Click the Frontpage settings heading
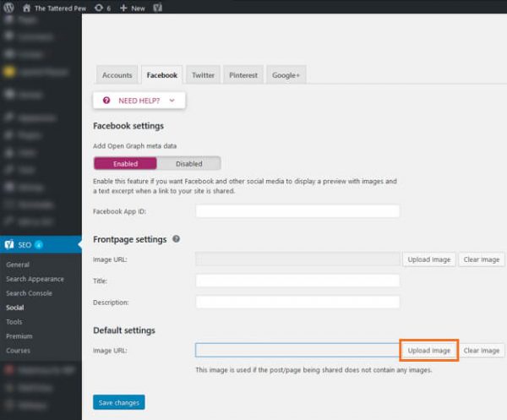This screenshot has height=420, width=507. click(x=130, y=239)
